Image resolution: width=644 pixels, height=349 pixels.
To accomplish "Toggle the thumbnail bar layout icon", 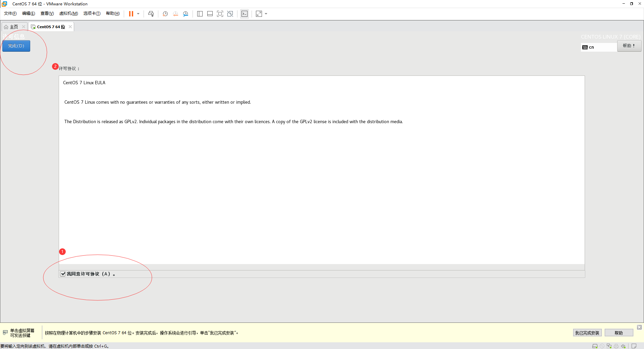I will (x=210, y=14).
